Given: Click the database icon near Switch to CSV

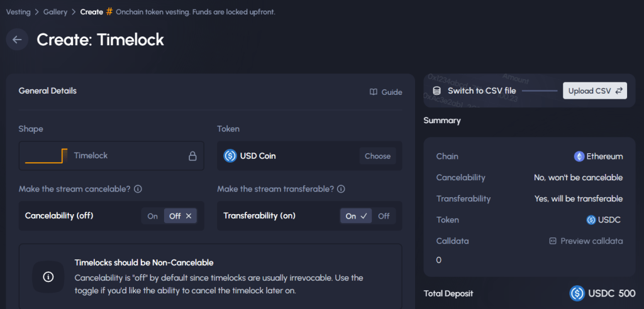Looking at the screenshot, I should pos(436,90).
